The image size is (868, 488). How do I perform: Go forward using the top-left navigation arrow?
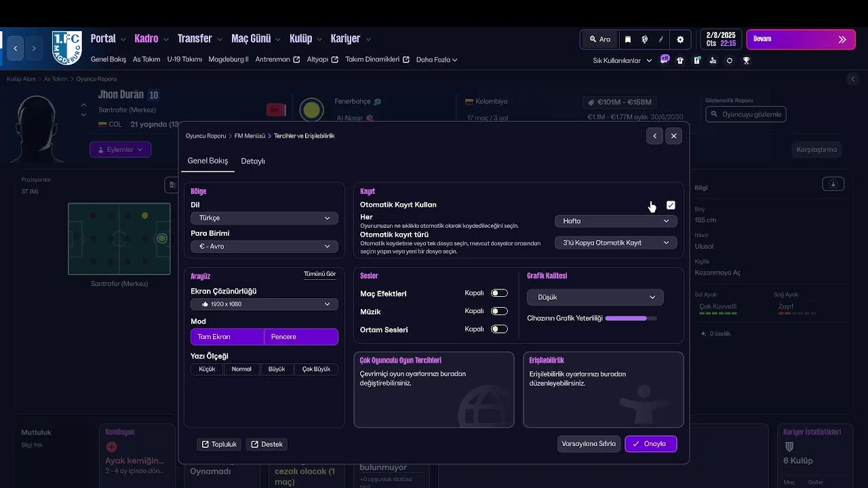(34, 49)
